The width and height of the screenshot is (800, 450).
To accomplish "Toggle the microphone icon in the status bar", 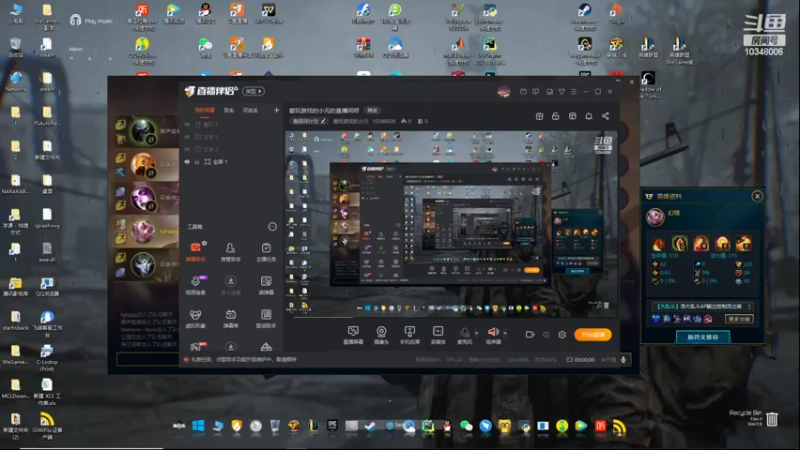I will click(x=623, y=360).
